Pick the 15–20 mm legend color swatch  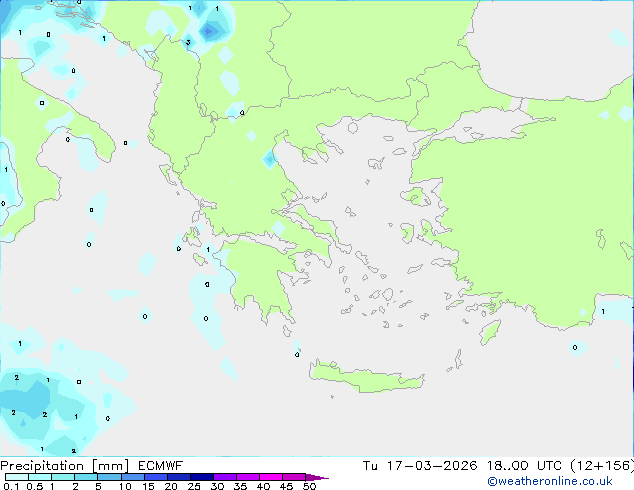tap(155, 477)
